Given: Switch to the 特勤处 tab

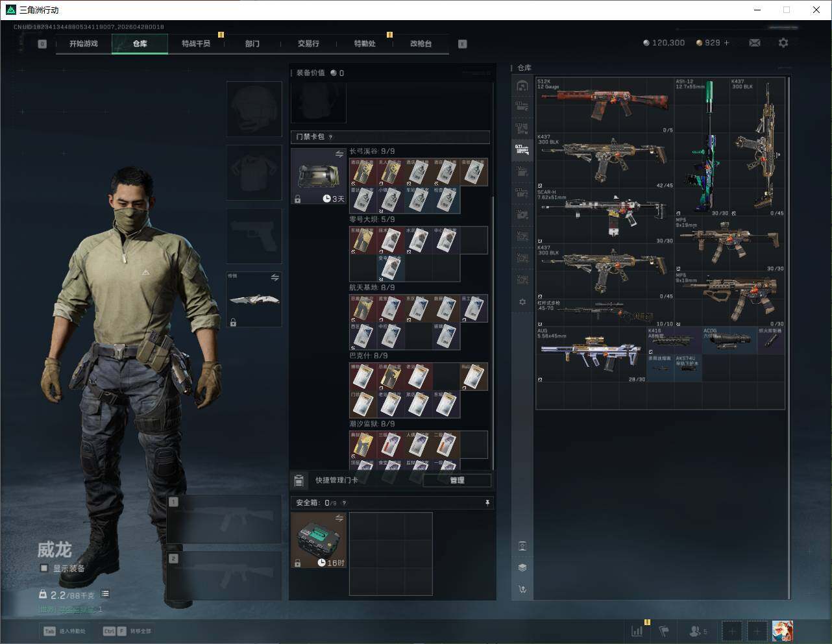Looking at the screenshot, I should coord(365,43).
